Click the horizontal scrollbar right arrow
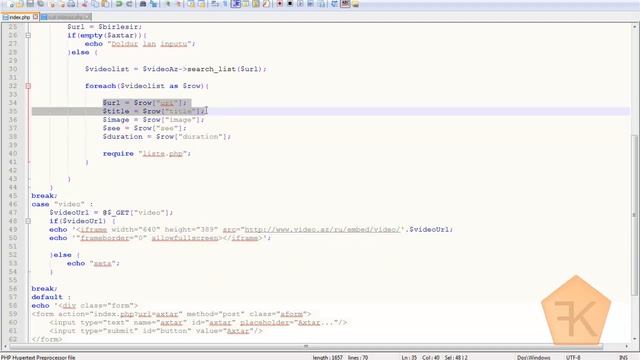This screenshot has height=360, width=640. point(627,347)
